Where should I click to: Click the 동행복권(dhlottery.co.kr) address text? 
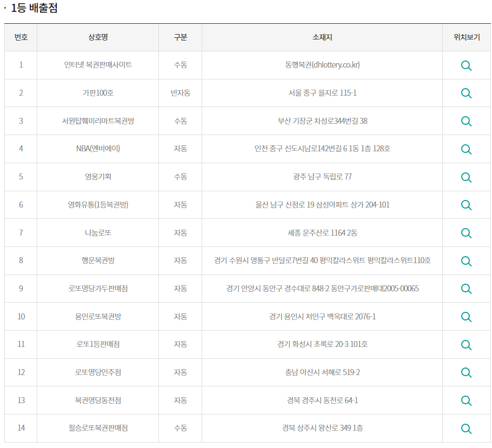pyautogui.click(x=322, y=65)
